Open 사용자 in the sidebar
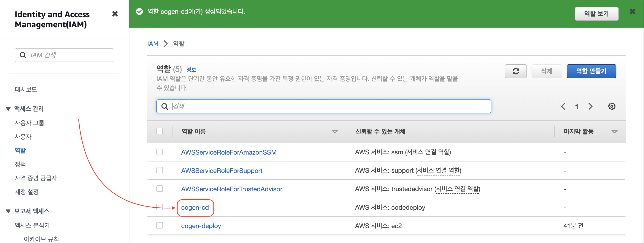 point(23,137)
